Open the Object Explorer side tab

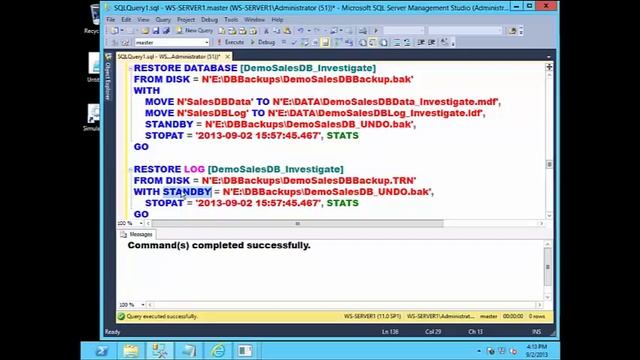(108, 77)
